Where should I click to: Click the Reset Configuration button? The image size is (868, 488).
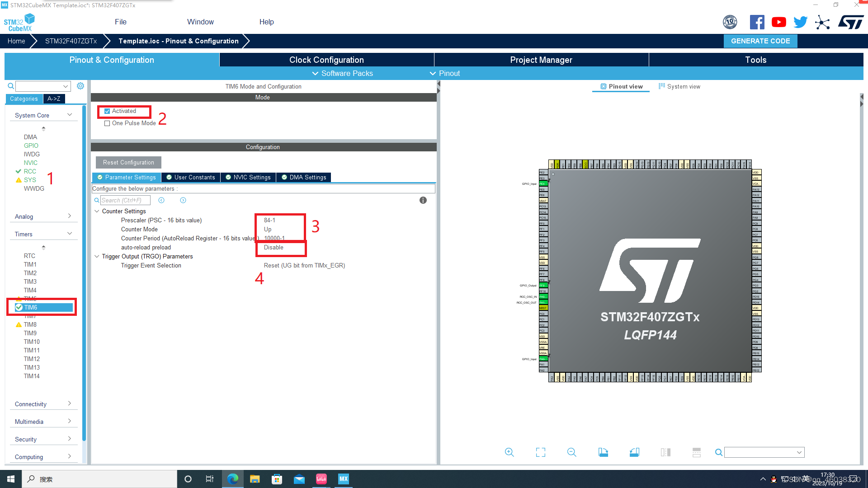click(128, 162)
